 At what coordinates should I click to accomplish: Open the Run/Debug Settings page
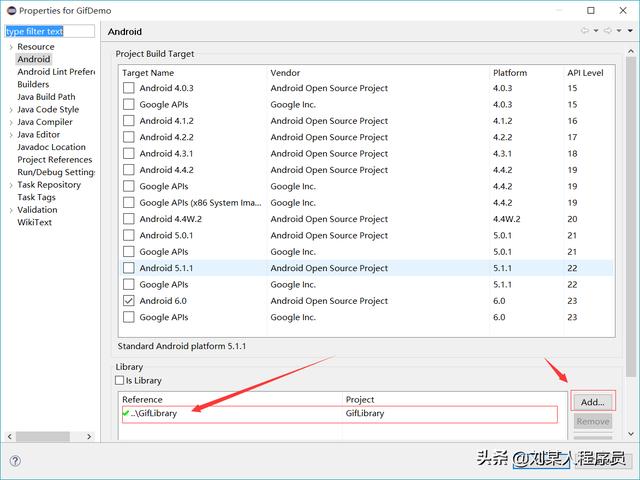[x=56, y=172]
